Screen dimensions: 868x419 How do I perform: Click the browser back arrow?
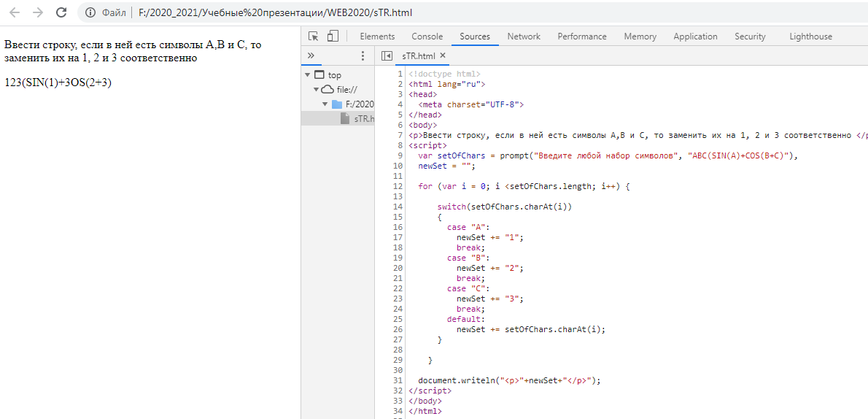click(x=15, y=12)
